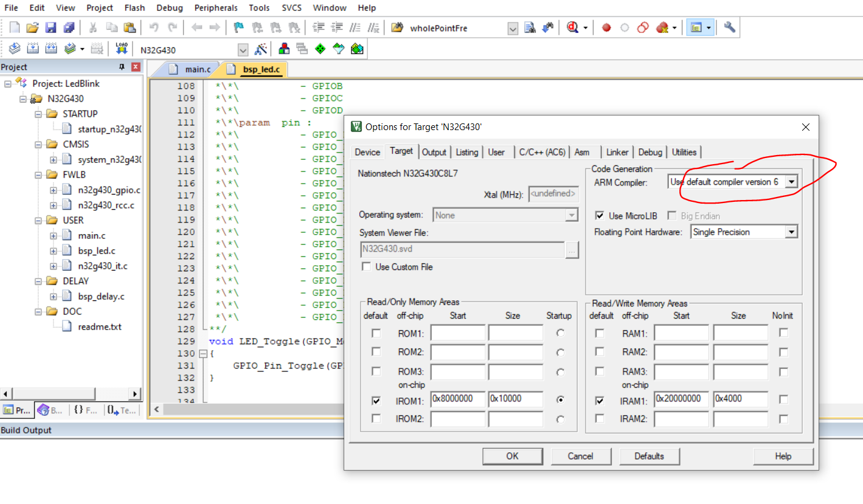Switch to the main.c editor tab

pyautogui.click(x=198, y=69)
